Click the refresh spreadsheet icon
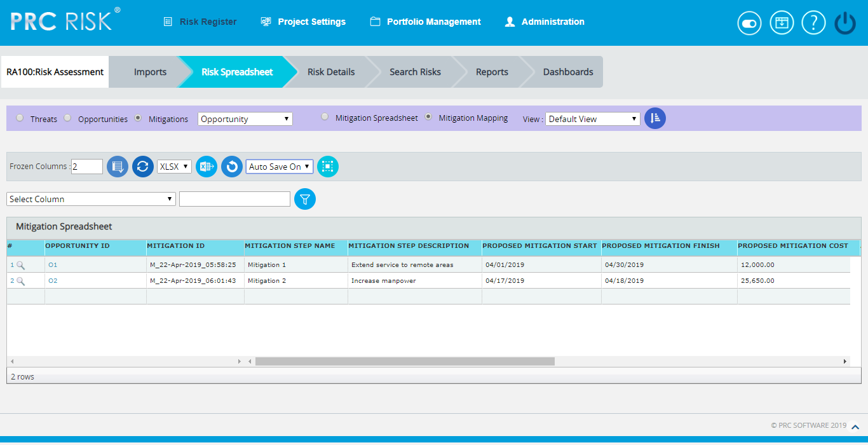 (143, 167)
